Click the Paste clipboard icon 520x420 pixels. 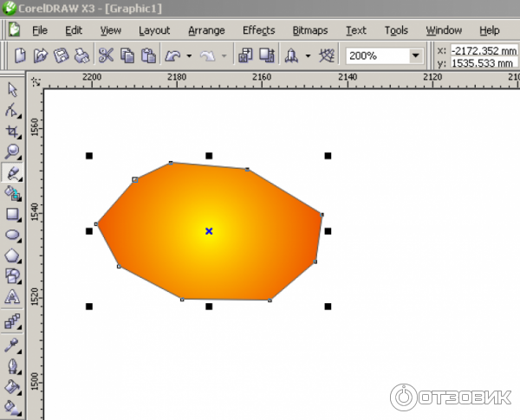pos(148,56)
